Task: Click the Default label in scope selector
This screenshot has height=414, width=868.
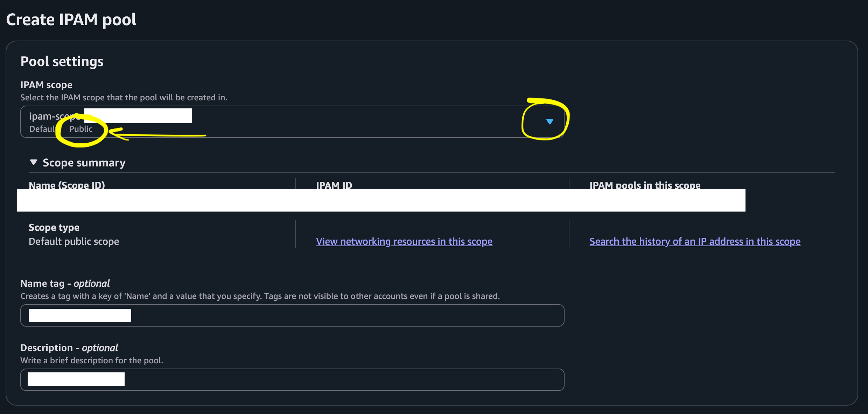Action: point(42,129)
